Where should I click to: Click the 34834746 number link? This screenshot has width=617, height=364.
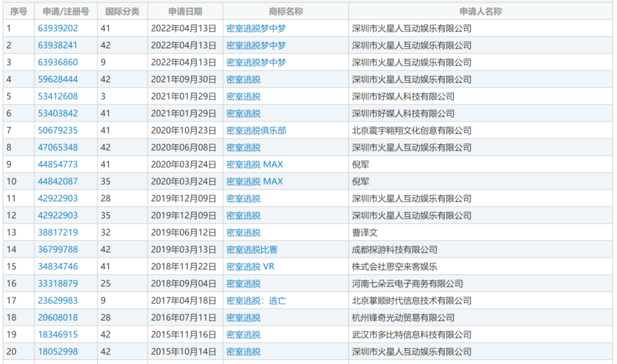coord(58,266)
